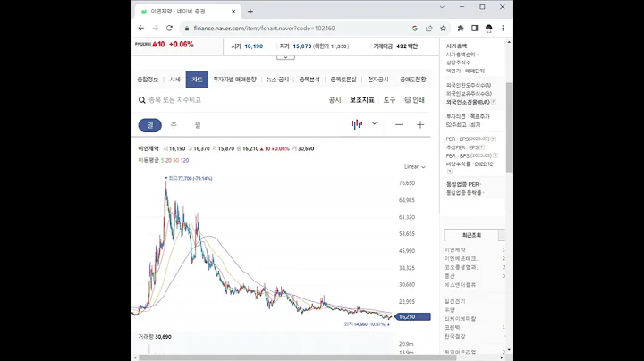644x361 pixels.
Task: Open the Extensions puzzle icon
Action: point(461,29)
